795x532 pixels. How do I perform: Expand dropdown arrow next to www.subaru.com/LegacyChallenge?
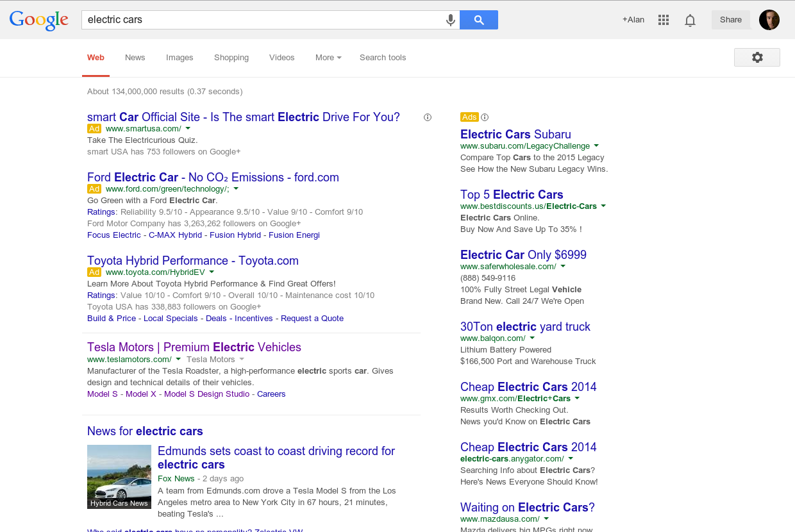coord(596,146)
